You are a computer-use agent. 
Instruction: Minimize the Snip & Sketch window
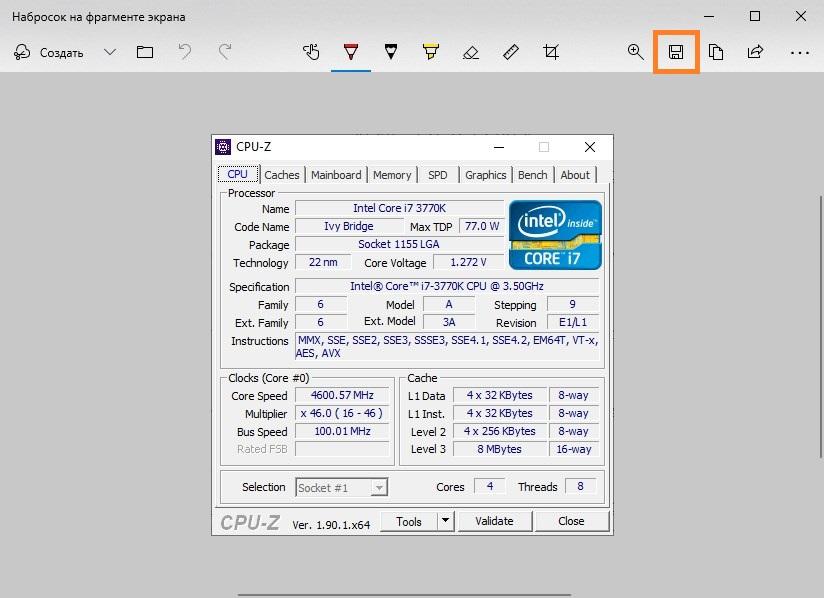click(709, 16)
